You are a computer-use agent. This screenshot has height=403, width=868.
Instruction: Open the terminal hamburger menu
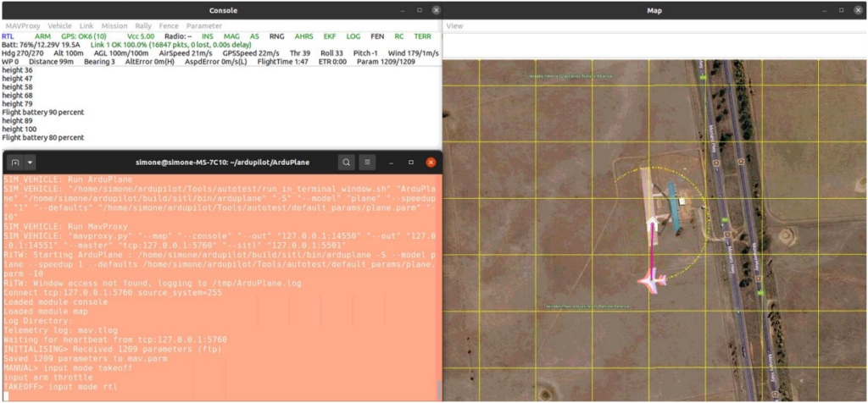[368, 162]
